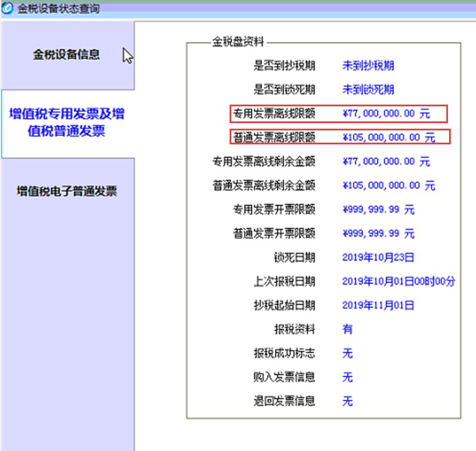
Task: Click the app icon in title bar
Action: coord(7,8)
